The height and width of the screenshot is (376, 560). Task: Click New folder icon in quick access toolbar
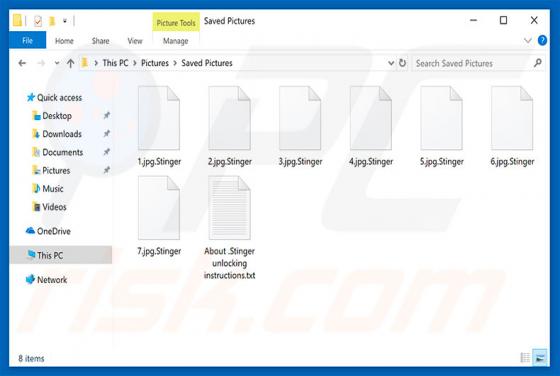tap(52, 21)
